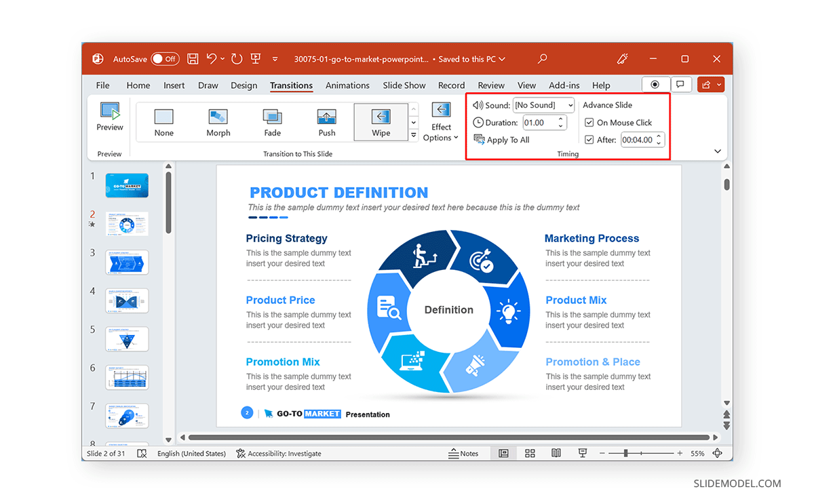Open the Sound dropdown

point(543,104)
